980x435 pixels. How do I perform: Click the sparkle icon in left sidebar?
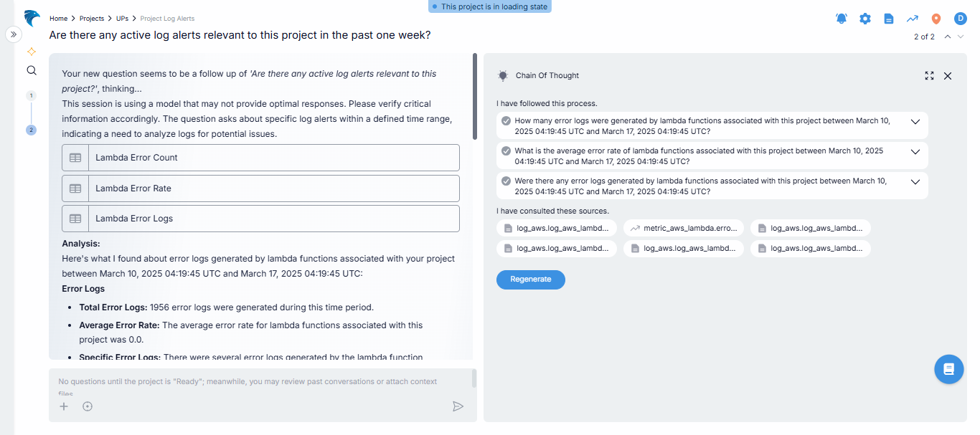coord(32,52)
